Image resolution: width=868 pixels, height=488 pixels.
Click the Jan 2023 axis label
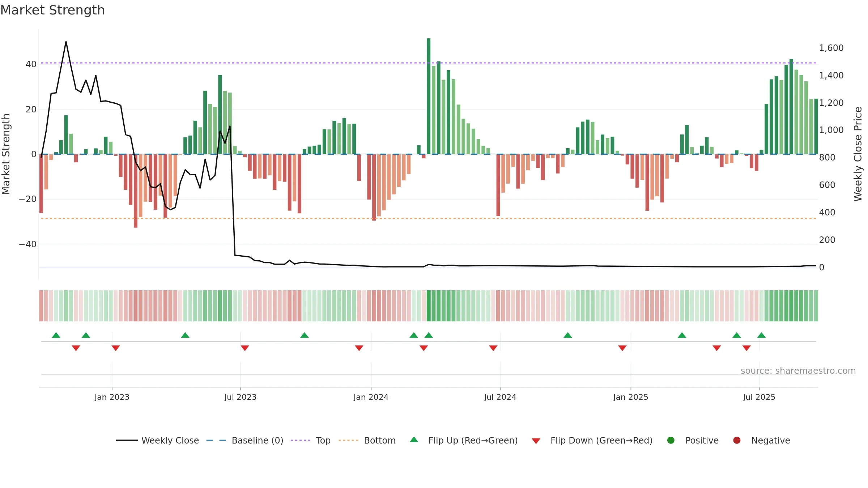tap(112, 397)
